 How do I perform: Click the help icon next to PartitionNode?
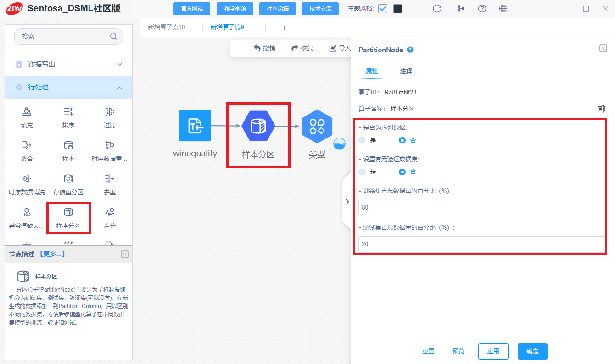coord(410,50)
